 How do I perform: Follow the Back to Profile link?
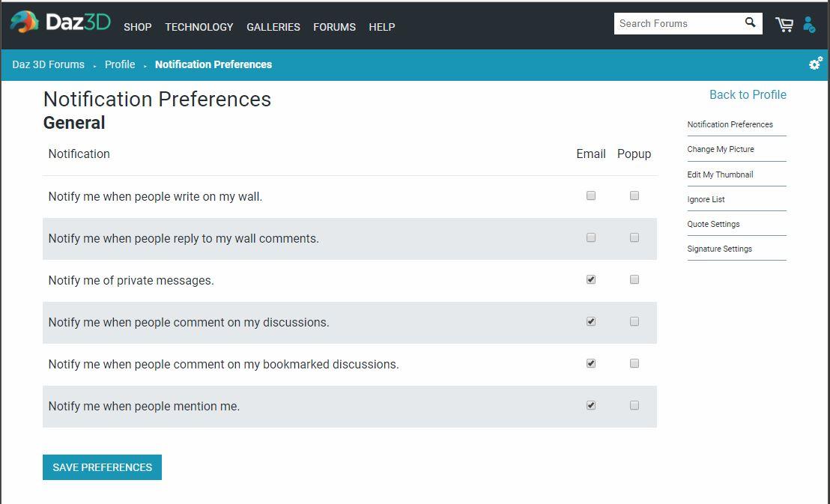748,94
